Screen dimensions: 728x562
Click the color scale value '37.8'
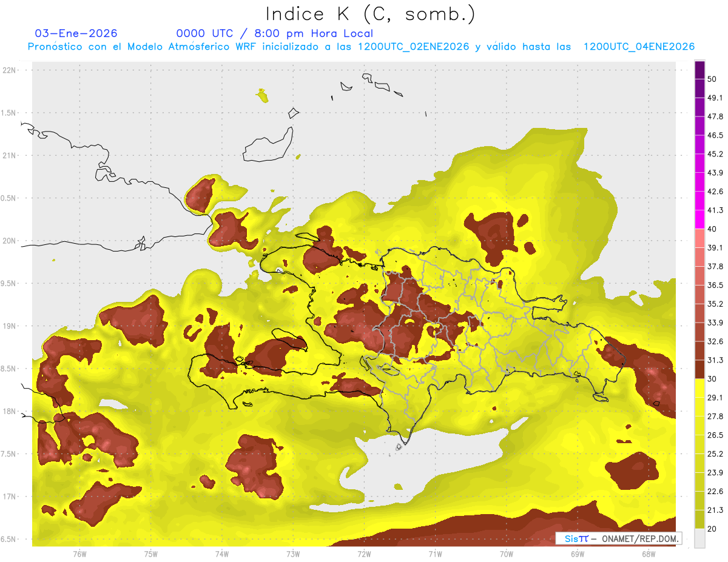(715, 266)
